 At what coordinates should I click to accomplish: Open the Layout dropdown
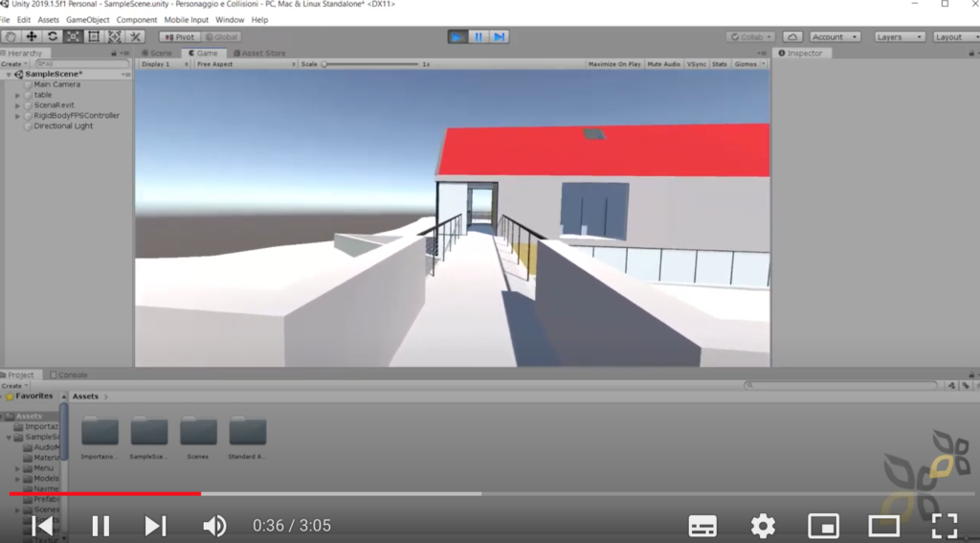(x=956, y=37)
